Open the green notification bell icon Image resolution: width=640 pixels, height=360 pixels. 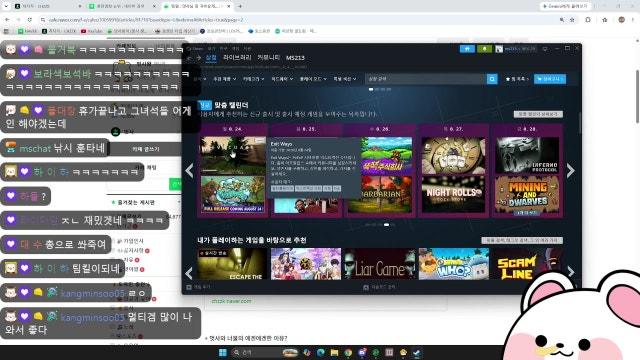(484, 49)
